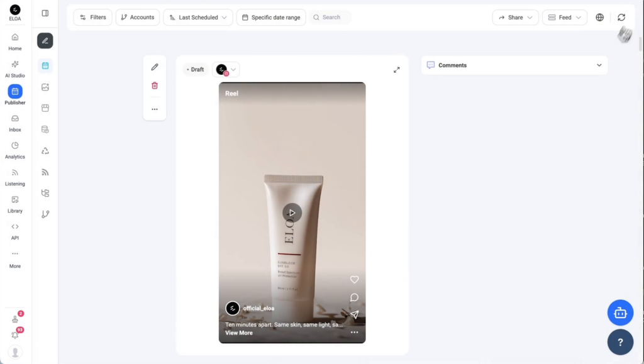The height and width of the screenshot is (364, 644).
Task: Open post more options ellipsis
Action: tap(155, 109)
